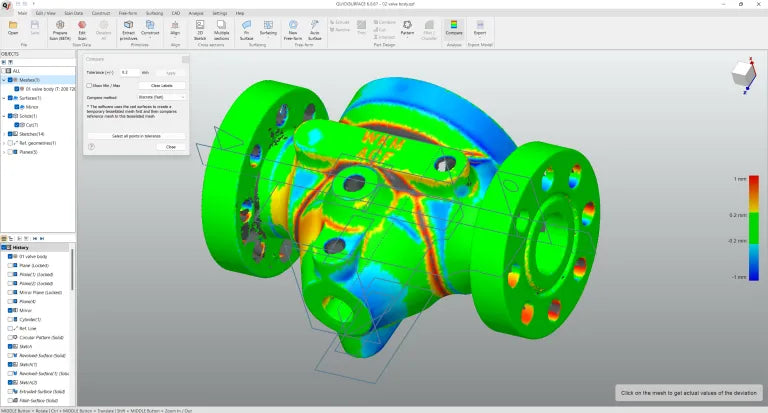Screen dimensions: 768x413
Task: Select 01 valve body in History list
Action: 33,256
